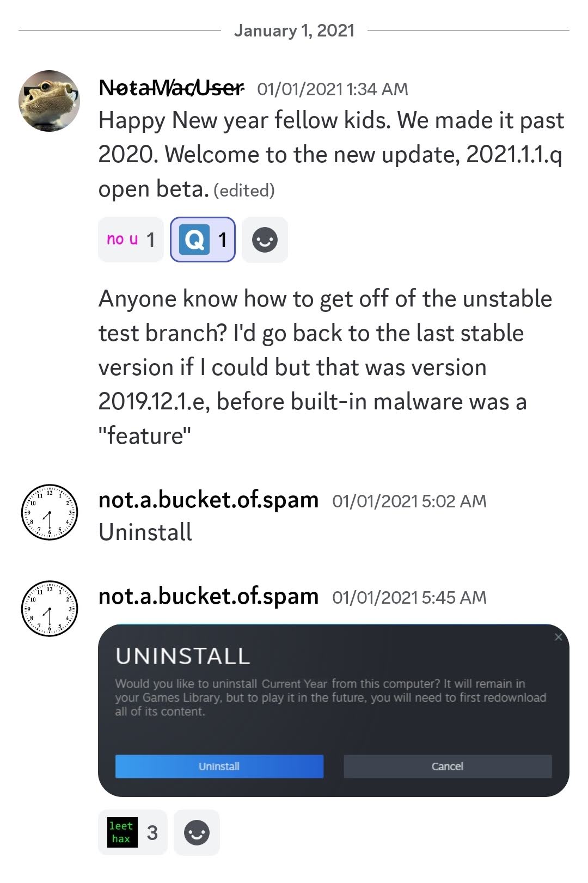This screenshot has height=883, width=588.
Task: Select the "Uninstall" text message
Action: pyautogui.click(x=145, y=532)
